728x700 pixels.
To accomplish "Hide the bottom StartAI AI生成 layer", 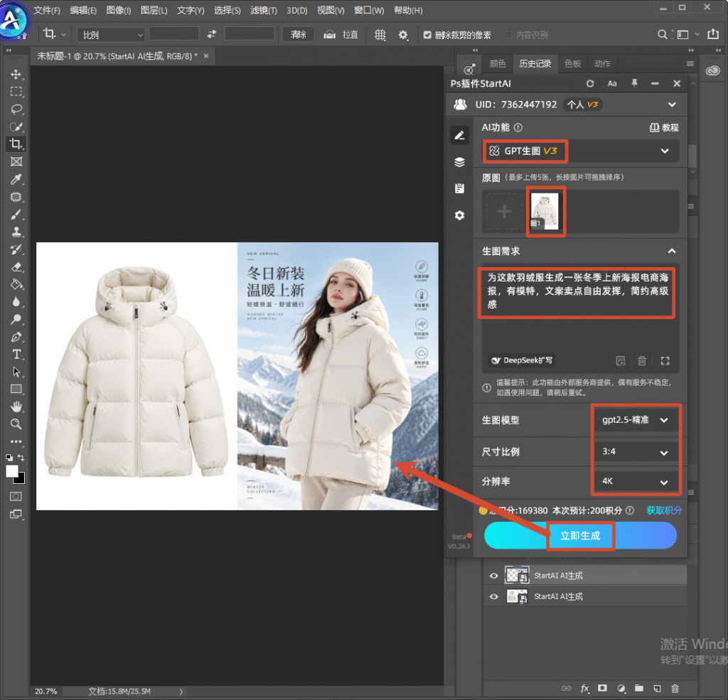I will pos(493,596).
